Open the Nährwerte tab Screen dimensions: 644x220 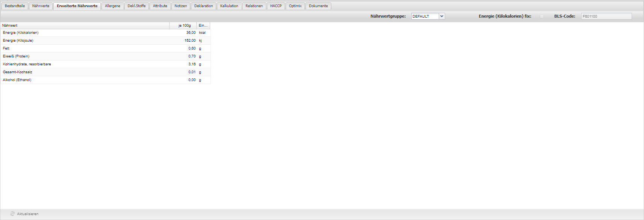click(41, 6)
